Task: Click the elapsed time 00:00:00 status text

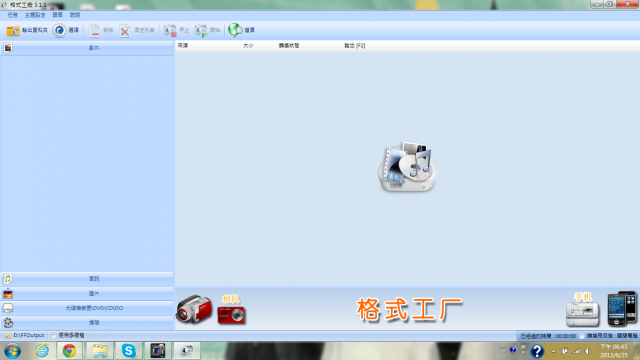Action: 548,336
